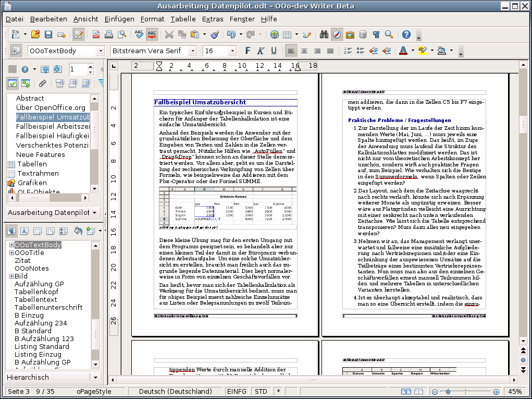Click the zoom slider handle in status bar
Viewport: 532px width, 399px height.
coord(448,392)
